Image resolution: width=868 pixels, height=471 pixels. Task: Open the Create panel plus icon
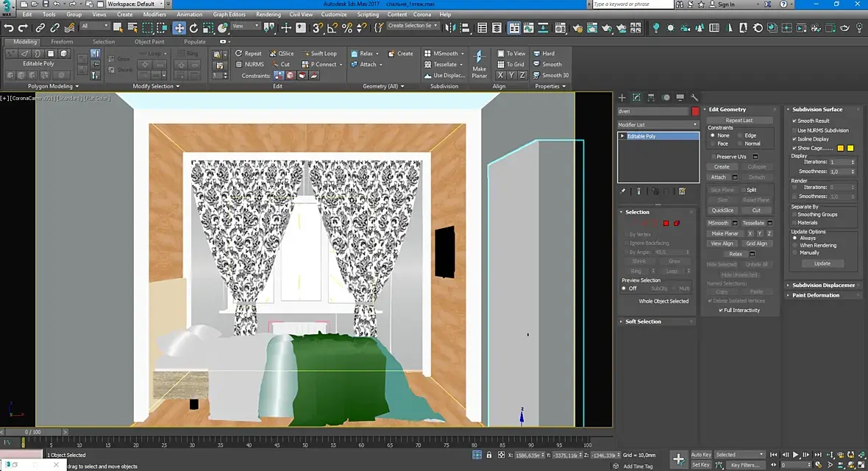tap(622, 97)
